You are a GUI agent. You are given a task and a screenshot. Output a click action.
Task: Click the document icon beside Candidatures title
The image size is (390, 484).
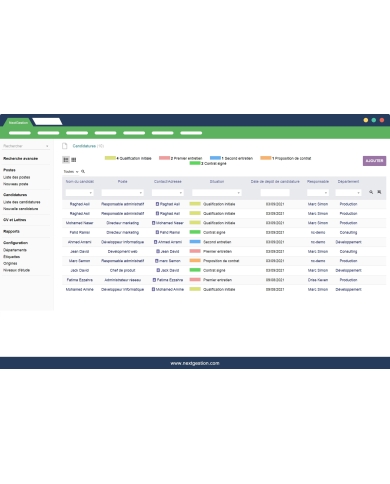[65, 146]
